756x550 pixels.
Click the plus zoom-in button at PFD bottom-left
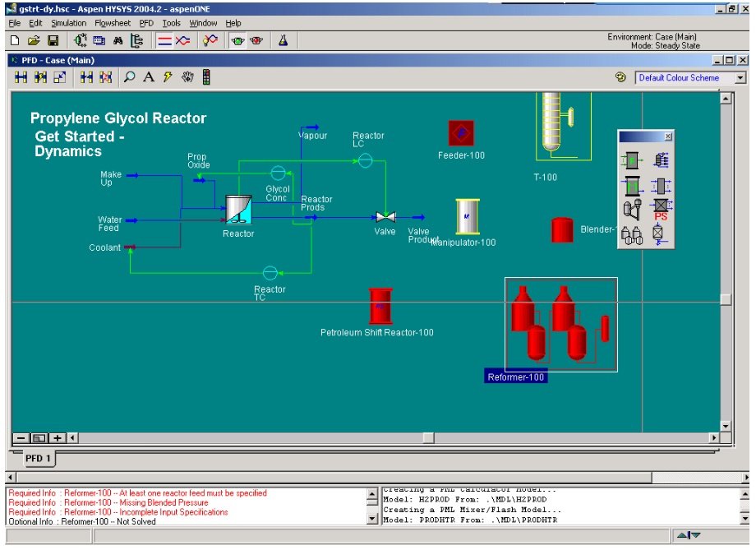click(x=58, y=438)
